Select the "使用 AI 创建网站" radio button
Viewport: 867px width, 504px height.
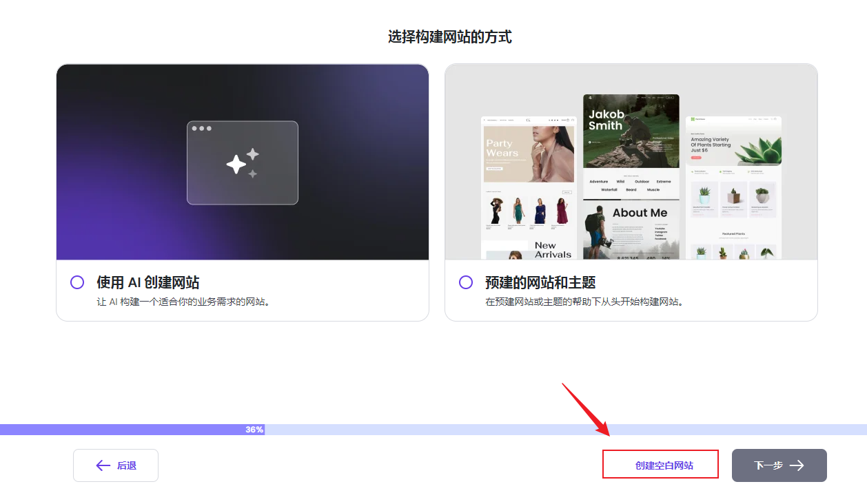pyautogui.click(x=77, y=282)
